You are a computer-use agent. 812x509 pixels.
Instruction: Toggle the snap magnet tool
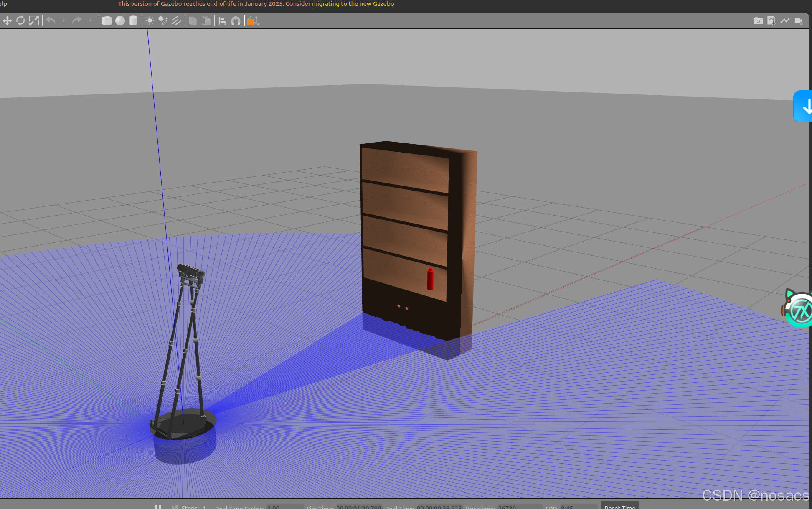click(236, 21)
